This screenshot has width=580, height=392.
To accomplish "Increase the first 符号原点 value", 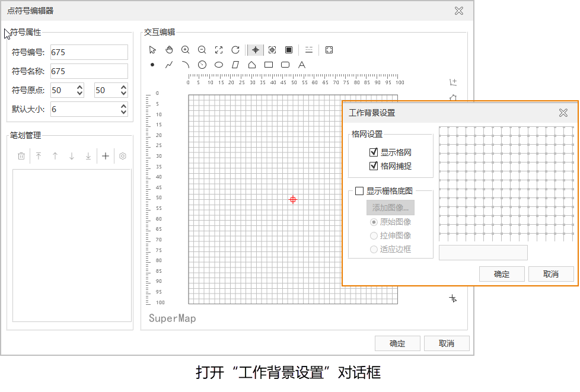I will (79, 87).
